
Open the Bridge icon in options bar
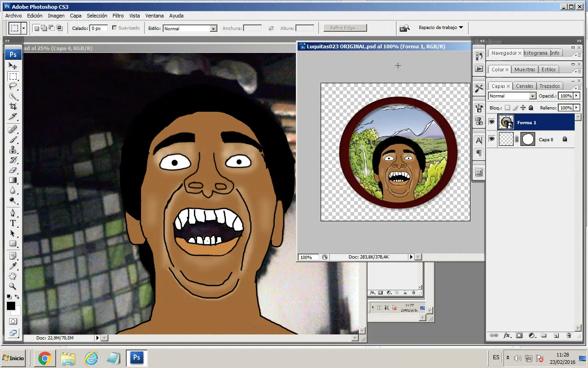pyautogui.click(x=404, y=28)
